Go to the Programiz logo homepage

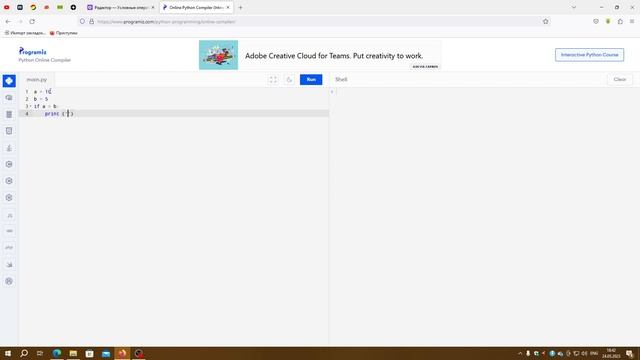tap(33, 51)
